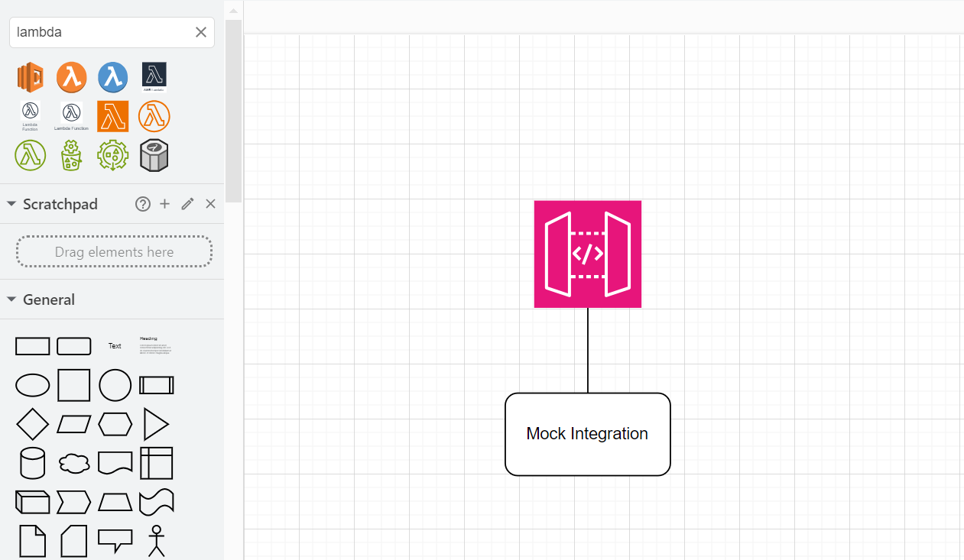Insert the Cloud shape
964x560 pixels.
[74, 463]
